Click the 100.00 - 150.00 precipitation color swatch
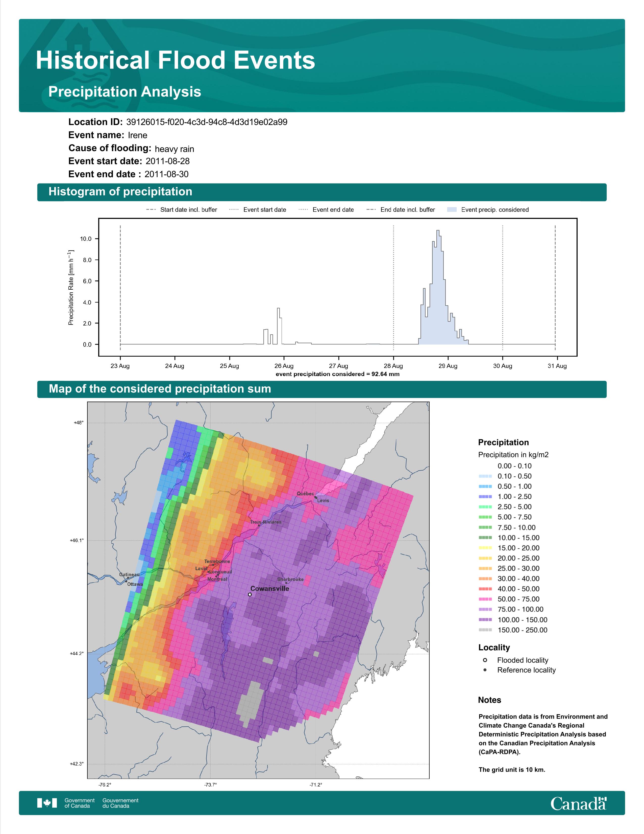This screenshot has height=834, width=644. 485,620
